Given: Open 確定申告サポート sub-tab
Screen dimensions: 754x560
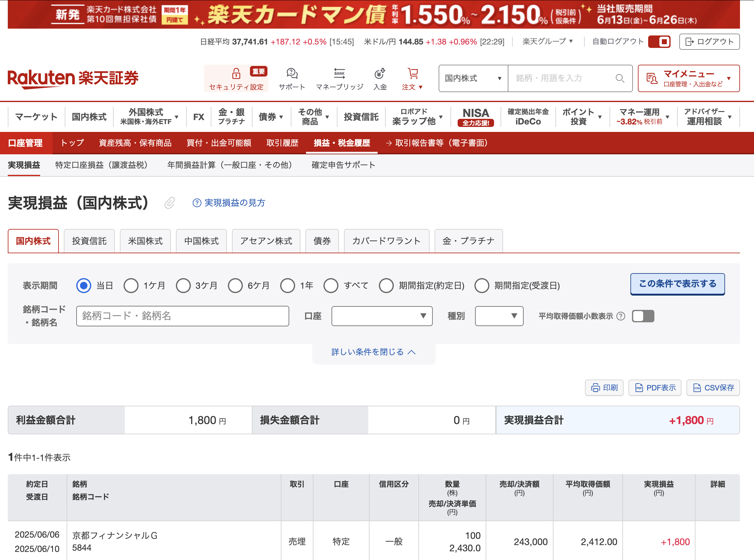Looking at the screenshot, I should pos(343,165).
